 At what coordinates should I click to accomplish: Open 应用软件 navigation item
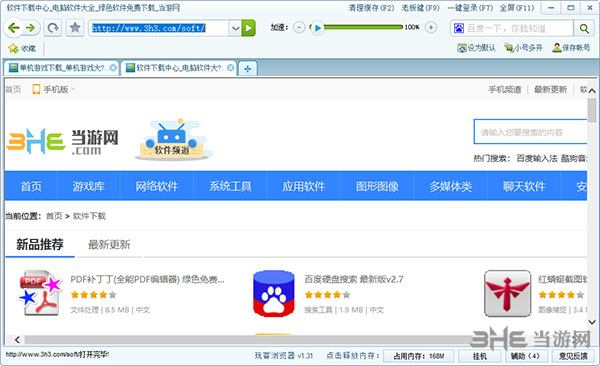coord(304,186)
